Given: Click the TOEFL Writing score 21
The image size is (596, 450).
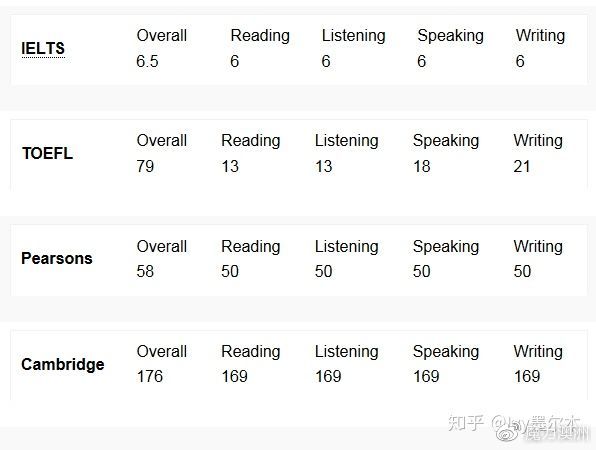Looking at the screenshot, I should click(x=522, y=166).
